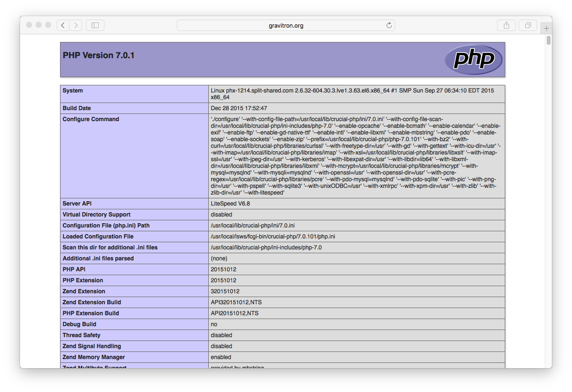Show the Safari sidebar
This screenshot has height=392, width=572.
(x=95, y=25)
